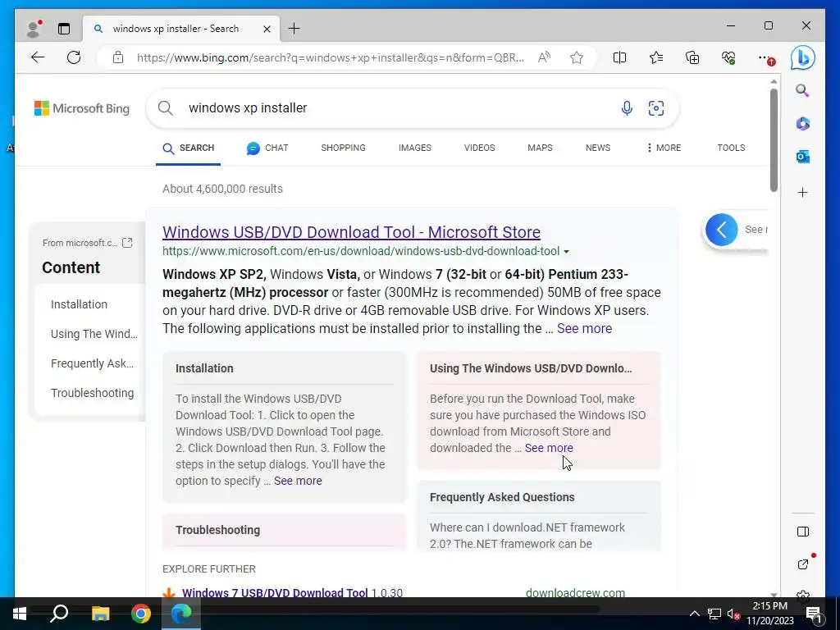
Task: Open Outlook sidebar icon
Action: pos(802,157)
